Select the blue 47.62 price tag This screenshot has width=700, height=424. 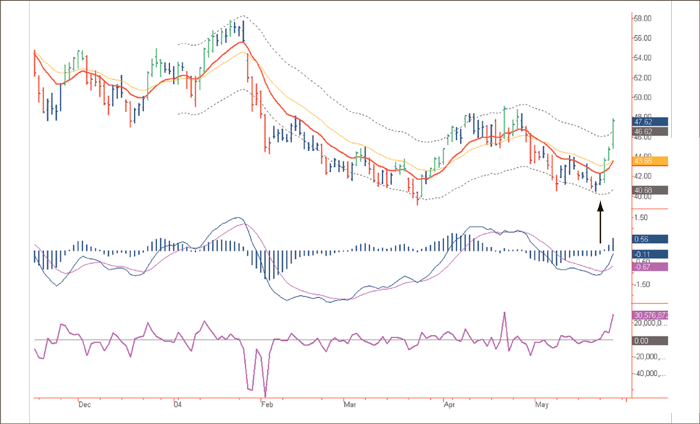(648, 121)
